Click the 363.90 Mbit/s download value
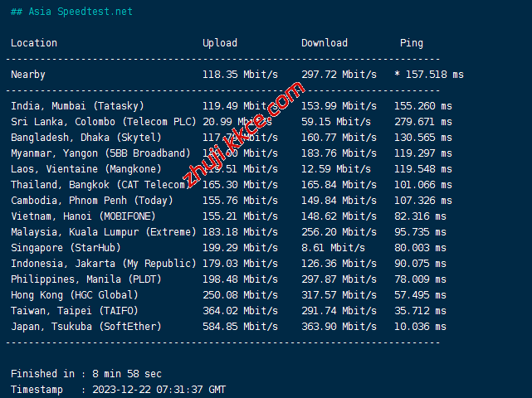532x398 pixels. point(339,327)
